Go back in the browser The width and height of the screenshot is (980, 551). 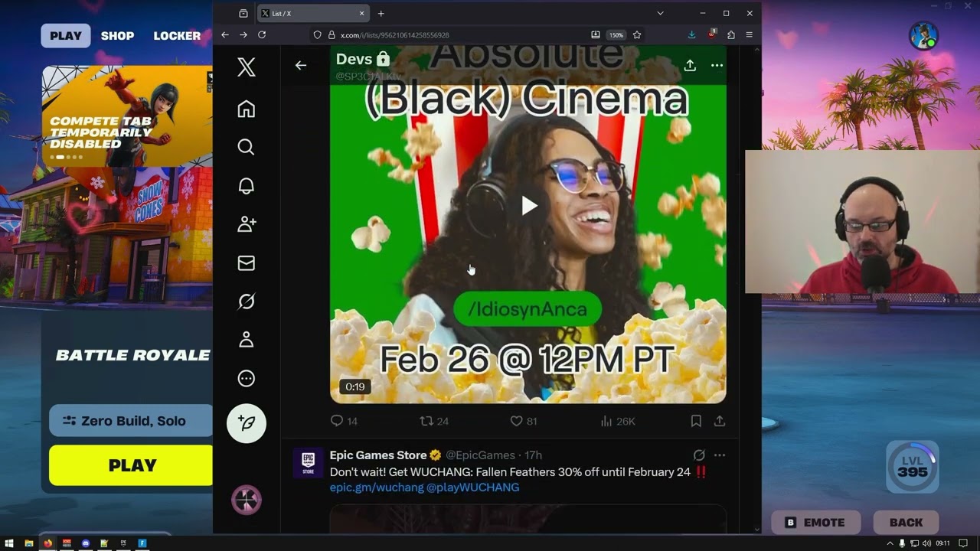(225, 35)
